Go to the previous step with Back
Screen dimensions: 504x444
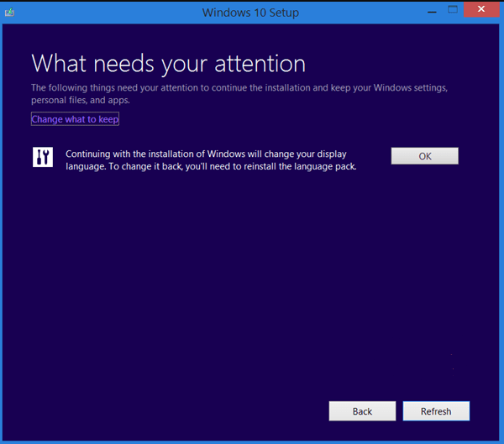pos(362,411)
